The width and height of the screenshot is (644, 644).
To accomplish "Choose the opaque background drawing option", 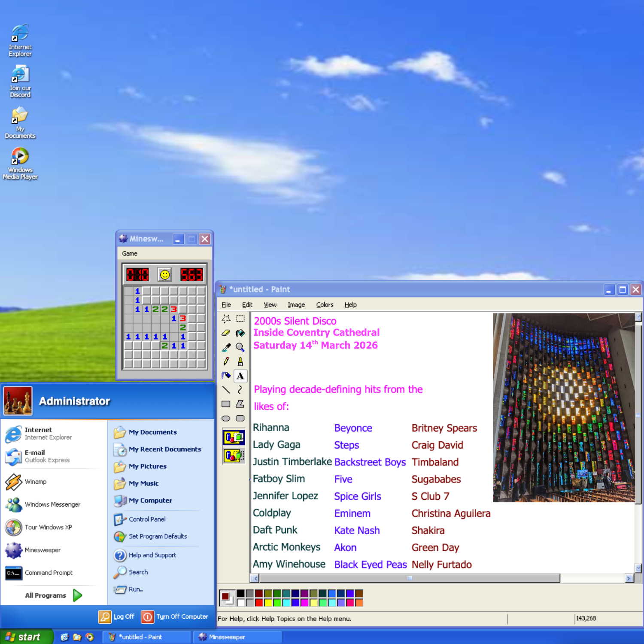I will [x=234, y=437].
